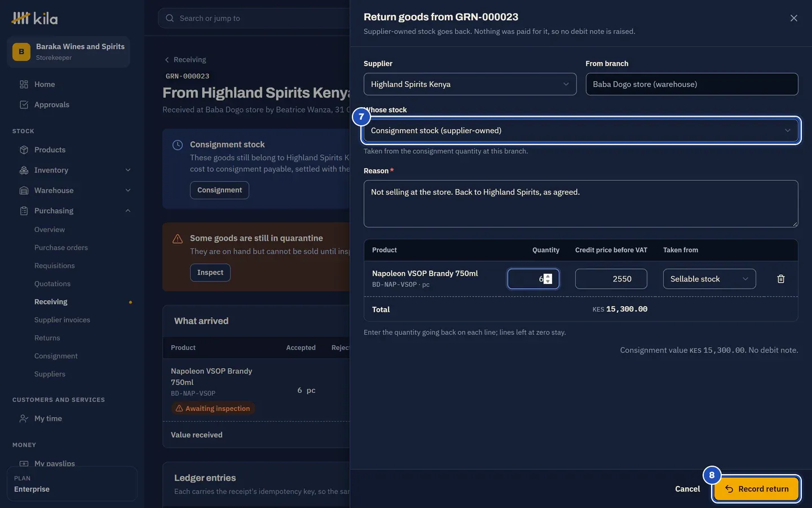Viewport: 812px width, 508px height.
Task: Click the Quantity stepper arrows
Action: (x=548, y=279)
